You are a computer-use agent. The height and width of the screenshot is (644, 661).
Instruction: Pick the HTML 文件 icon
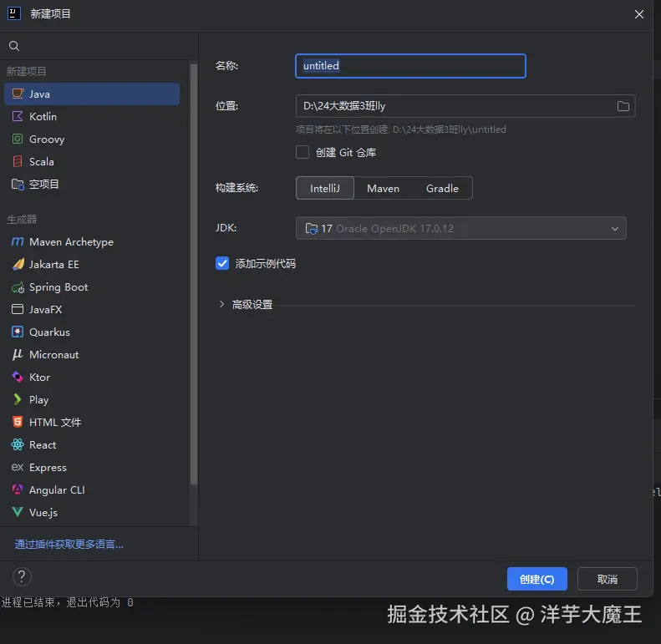click(18, 422)
